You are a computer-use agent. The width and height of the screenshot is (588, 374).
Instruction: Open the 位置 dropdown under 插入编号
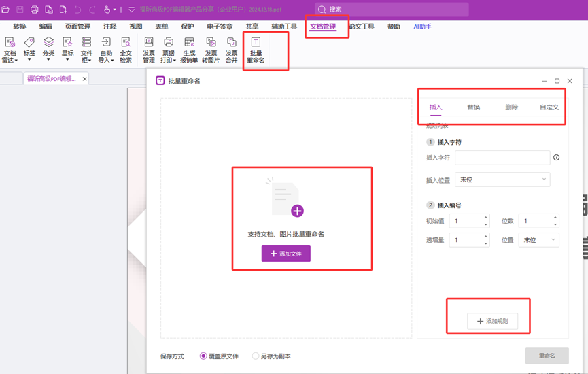(538, 240)
